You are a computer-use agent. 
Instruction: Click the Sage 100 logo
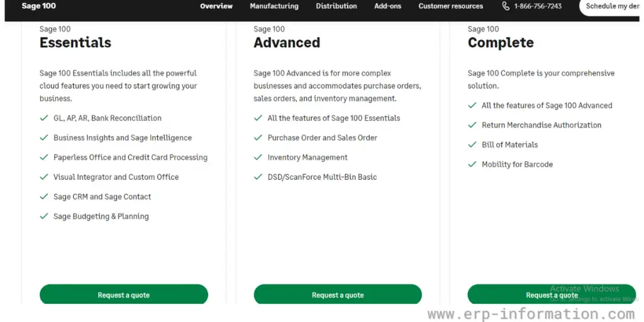point(38,6)
